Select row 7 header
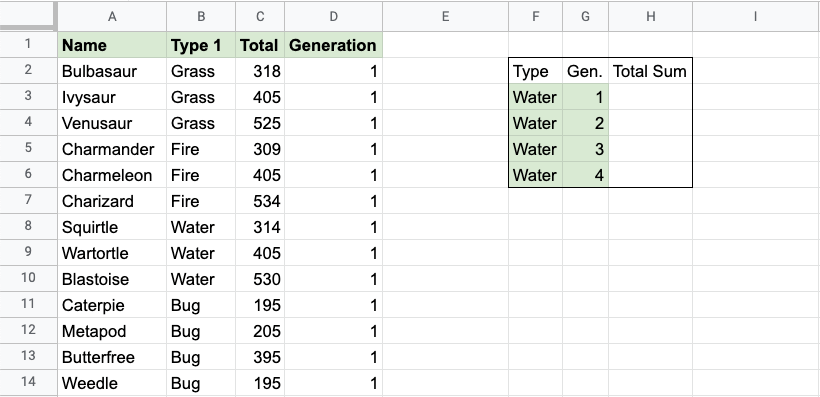Screen dimensions: 820x397 28,201
